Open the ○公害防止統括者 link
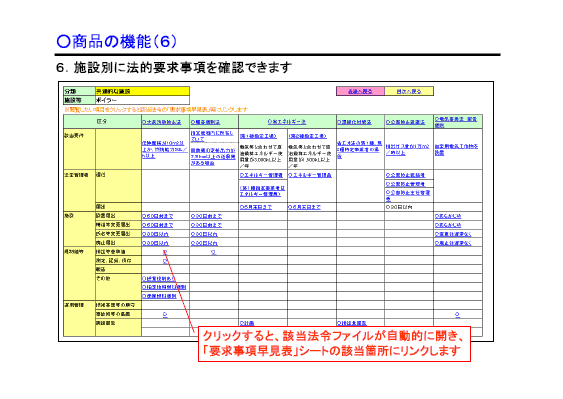 pyautogui.click(x=405, y=175)
